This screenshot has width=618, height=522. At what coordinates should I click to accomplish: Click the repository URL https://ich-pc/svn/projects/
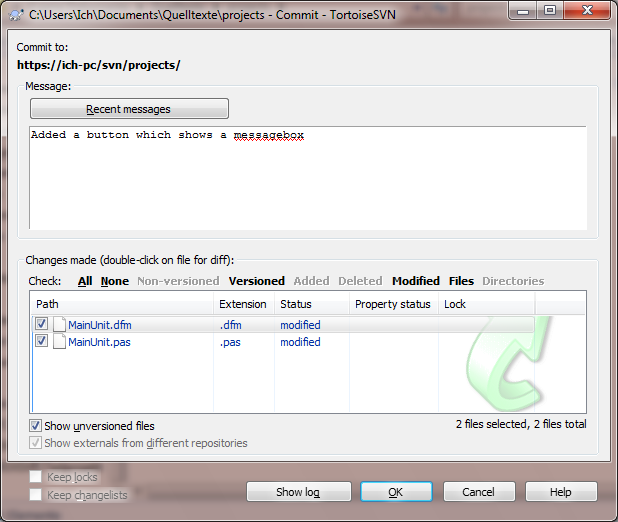(x=99, y=65)
